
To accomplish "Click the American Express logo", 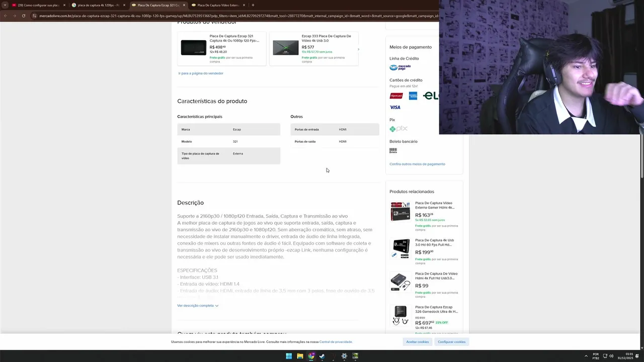I will (x=413, y=96).
